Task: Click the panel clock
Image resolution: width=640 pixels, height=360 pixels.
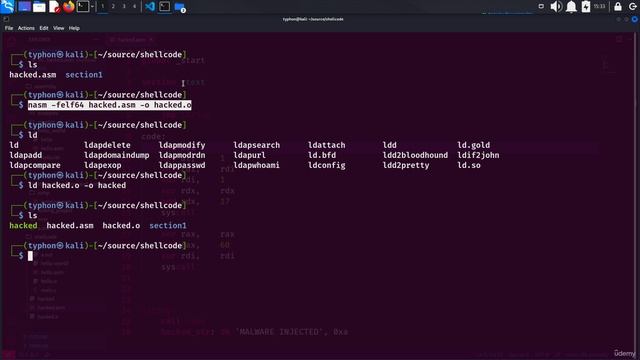Action: (x=600, y=7)
